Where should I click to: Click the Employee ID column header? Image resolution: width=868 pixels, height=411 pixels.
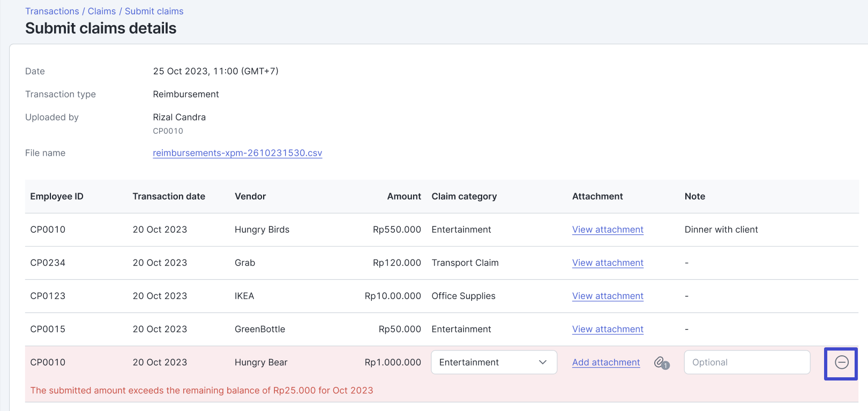tap(57, 196)
